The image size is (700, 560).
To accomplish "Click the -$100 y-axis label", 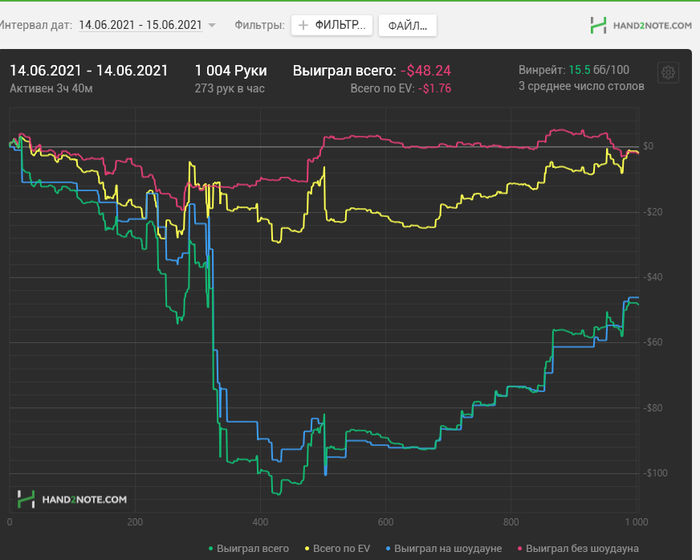I will (x=655, y=473).
